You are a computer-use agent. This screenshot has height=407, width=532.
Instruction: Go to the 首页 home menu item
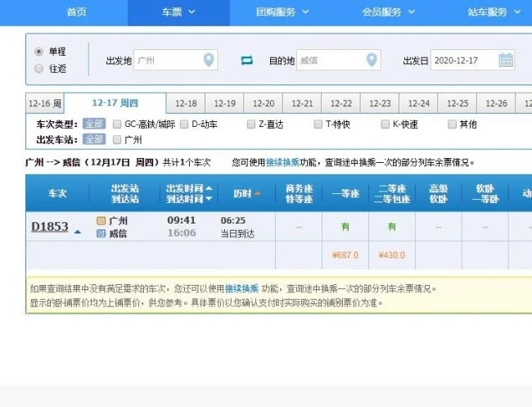point(77,12)
